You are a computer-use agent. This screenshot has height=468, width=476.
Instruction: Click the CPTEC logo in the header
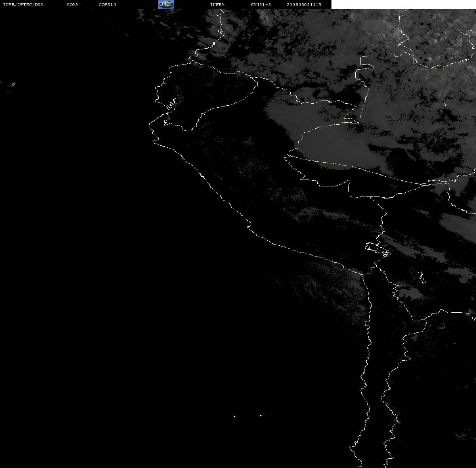click(166, 4)
